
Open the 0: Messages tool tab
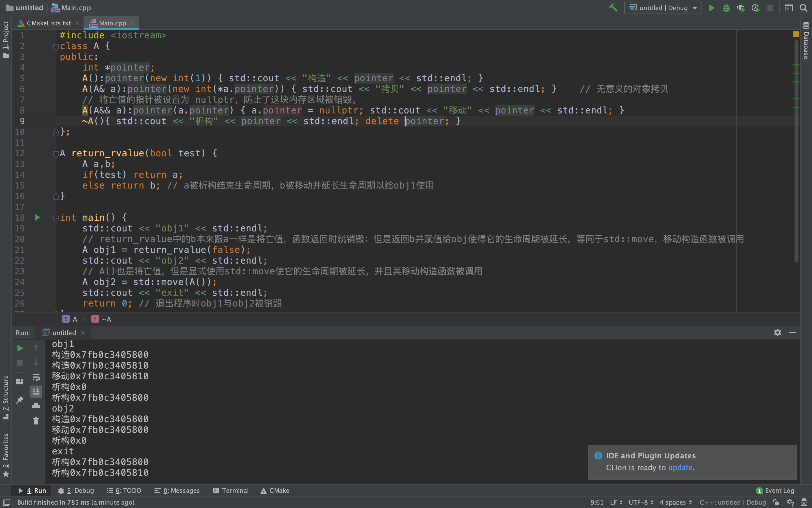click(177, 491)
